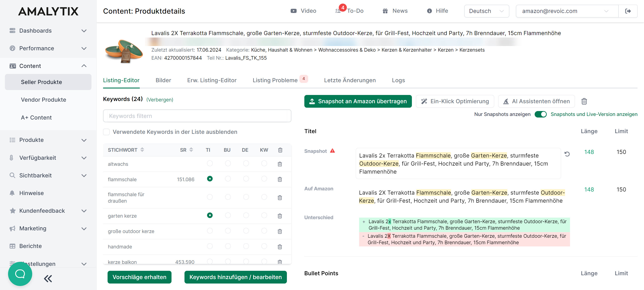The width and height of the screenshot is (644, 290).
Task: Expand the Verfügbarkeit menu
Action: coord(48,158)
